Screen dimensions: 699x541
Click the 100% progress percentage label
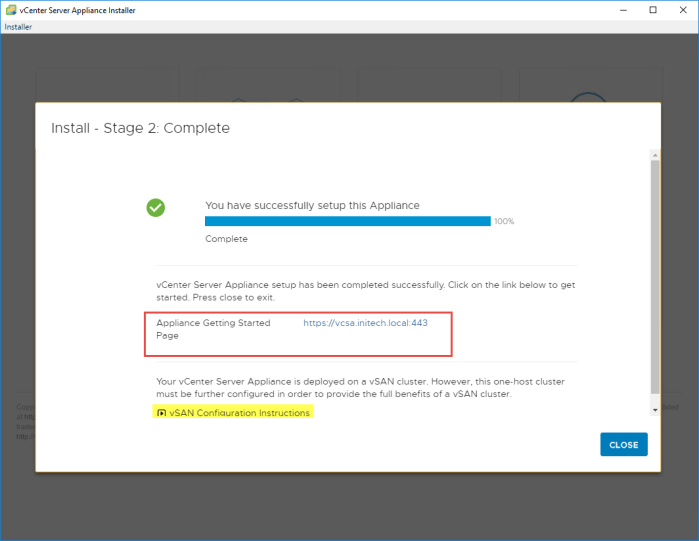504,221
